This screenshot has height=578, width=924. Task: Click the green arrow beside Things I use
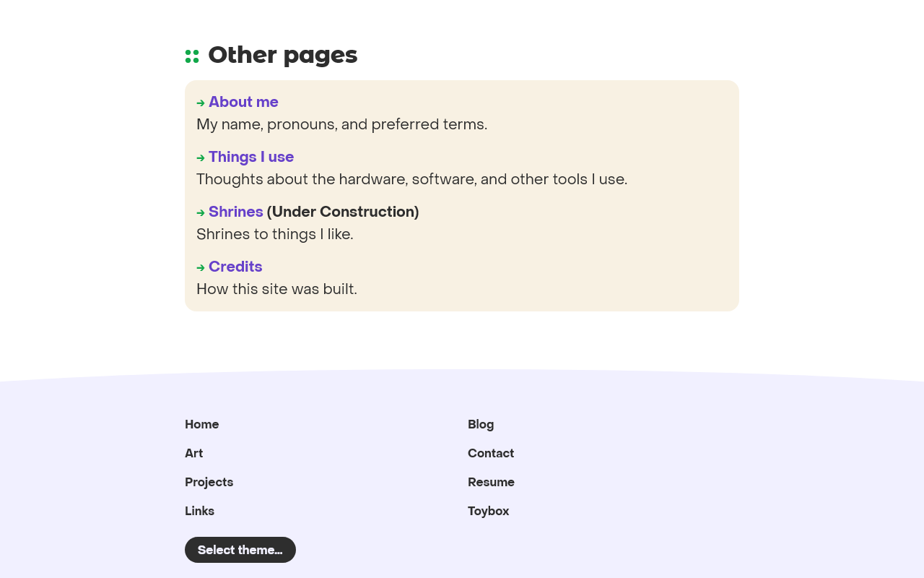[x=201, y=158]
